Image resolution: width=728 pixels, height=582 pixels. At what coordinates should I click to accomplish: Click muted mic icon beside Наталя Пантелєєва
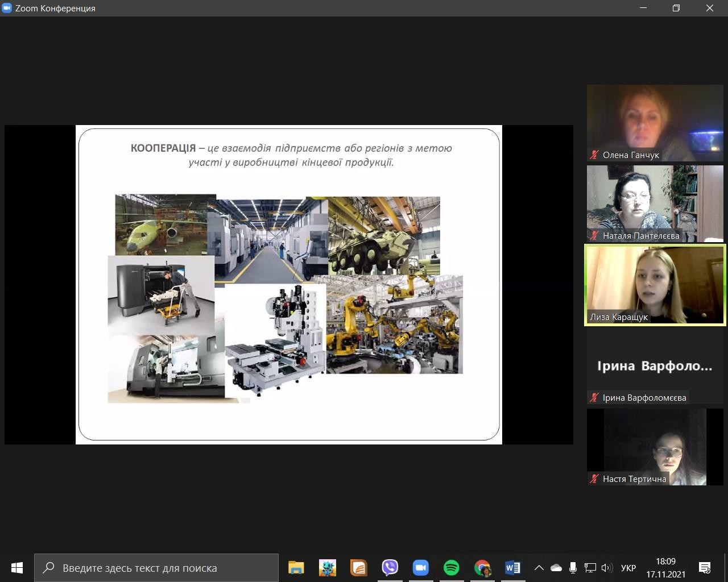[x=594, y=235]
